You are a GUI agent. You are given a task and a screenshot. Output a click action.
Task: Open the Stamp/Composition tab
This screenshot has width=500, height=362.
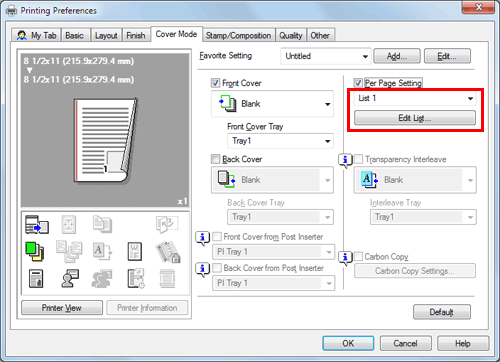[238, 35]
